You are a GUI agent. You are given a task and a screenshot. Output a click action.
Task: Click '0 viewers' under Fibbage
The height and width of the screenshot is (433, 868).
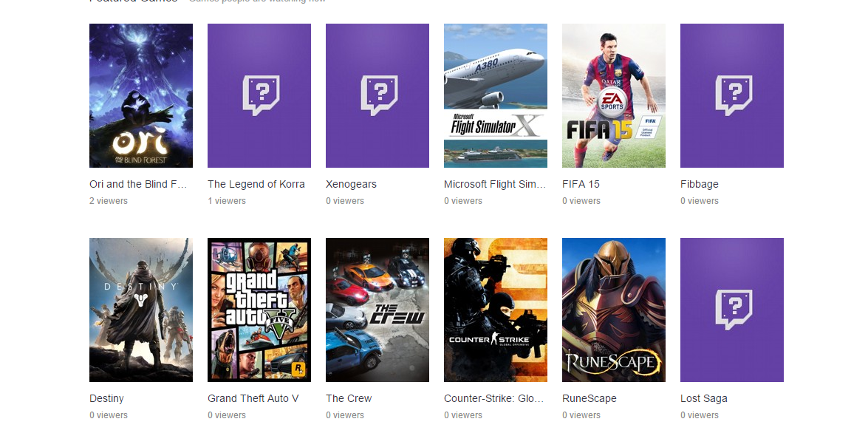point(699,201)
